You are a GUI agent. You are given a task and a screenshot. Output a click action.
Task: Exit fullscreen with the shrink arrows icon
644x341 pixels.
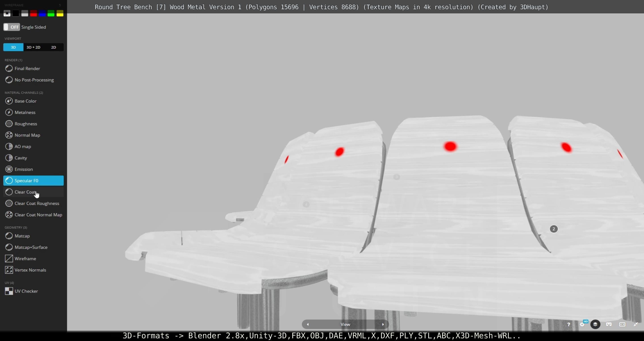click(636, 324)
